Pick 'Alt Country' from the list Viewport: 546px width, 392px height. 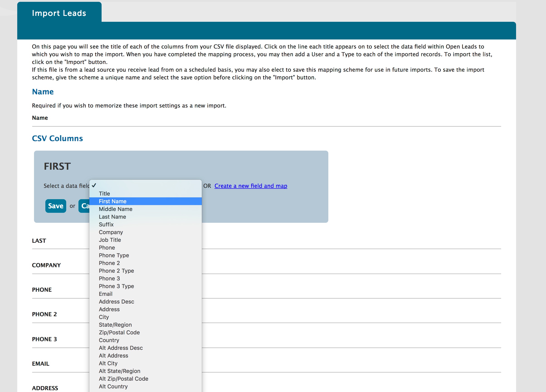(113, 386)
